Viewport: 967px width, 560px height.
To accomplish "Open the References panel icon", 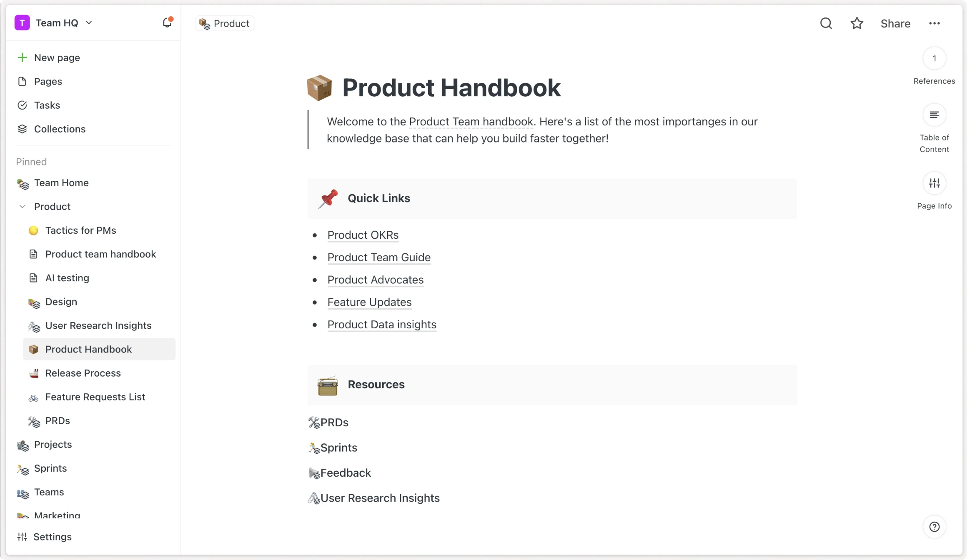I will 934,59.
